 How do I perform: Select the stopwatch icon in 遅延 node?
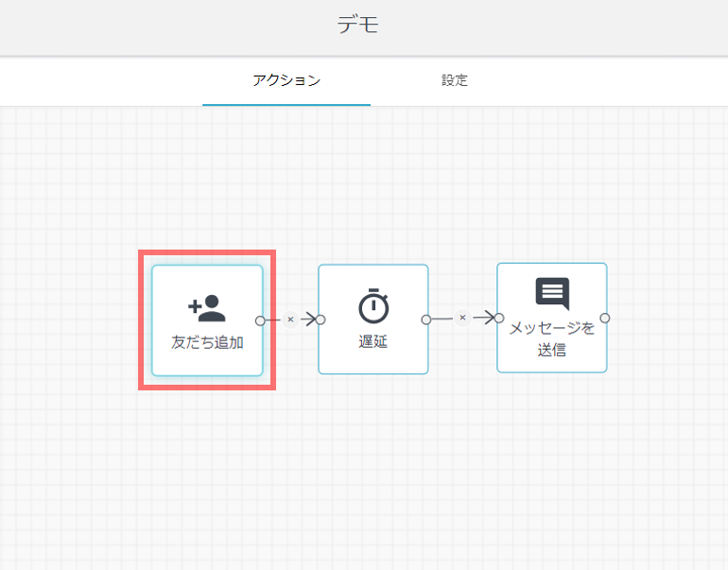click(x=373, y=307)
